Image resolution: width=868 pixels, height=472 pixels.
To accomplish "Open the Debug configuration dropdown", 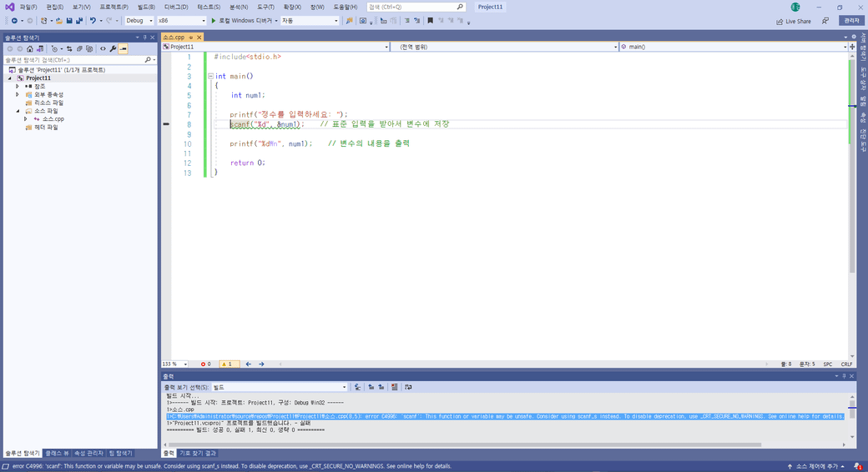I will coord(139,21).
